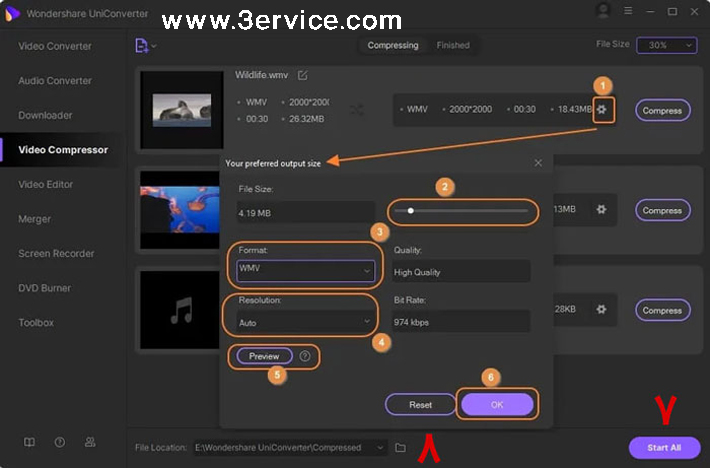Click the Start All button
Image resolution: width=710 pixels, height=468 pixels.
tap(663, 448)
